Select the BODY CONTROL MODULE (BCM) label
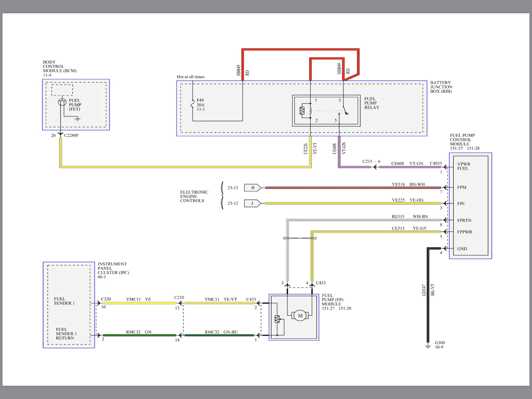This screenshot has width=532, height=399. [60, 66]
